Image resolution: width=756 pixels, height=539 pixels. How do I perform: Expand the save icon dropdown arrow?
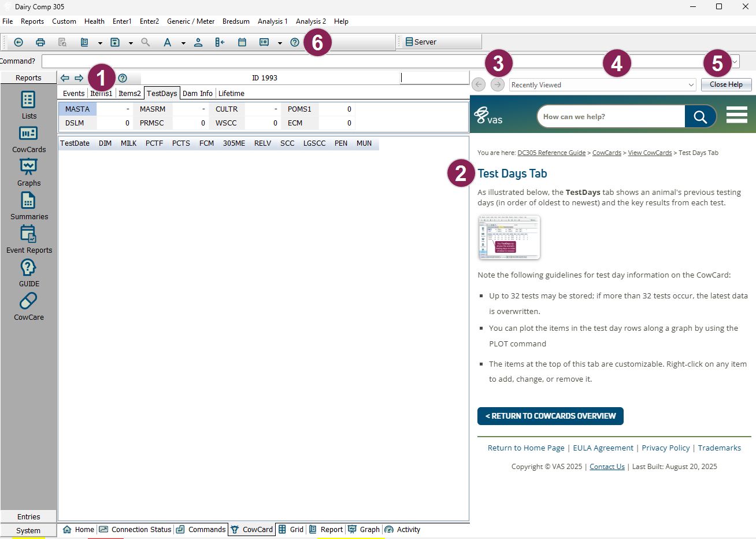pyautogui.click(x=131, y=43)
